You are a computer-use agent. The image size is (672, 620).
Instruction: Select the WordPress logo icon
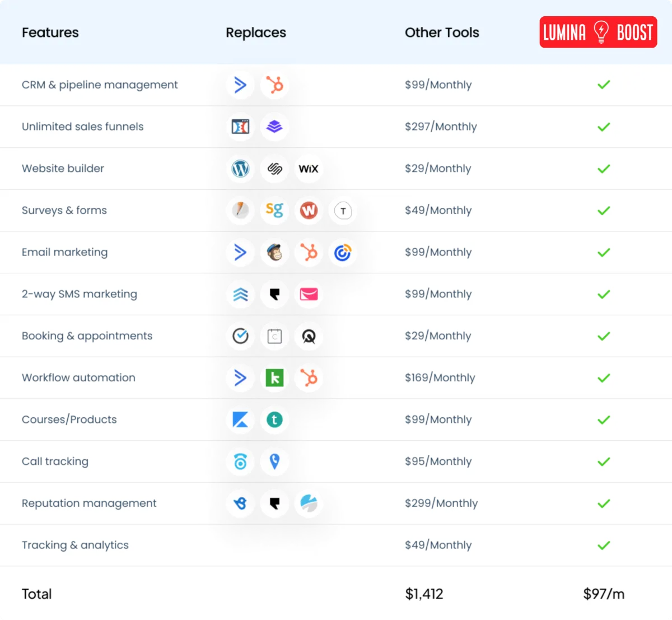(x=240, y=169)
